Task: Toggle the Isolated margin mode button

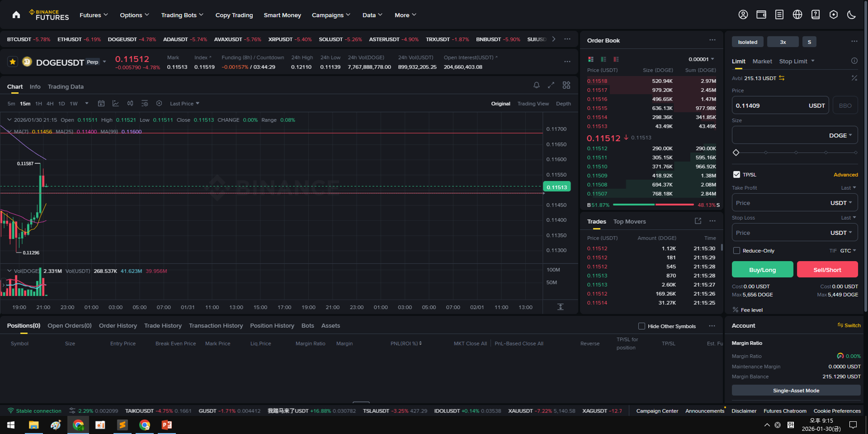Action: point(747,42)
